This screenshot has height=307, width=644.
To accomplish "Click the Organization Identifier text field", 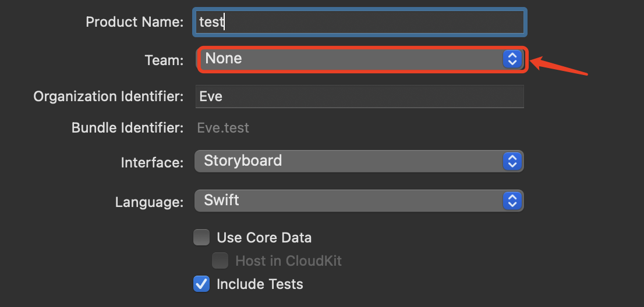I will [360, 97].
